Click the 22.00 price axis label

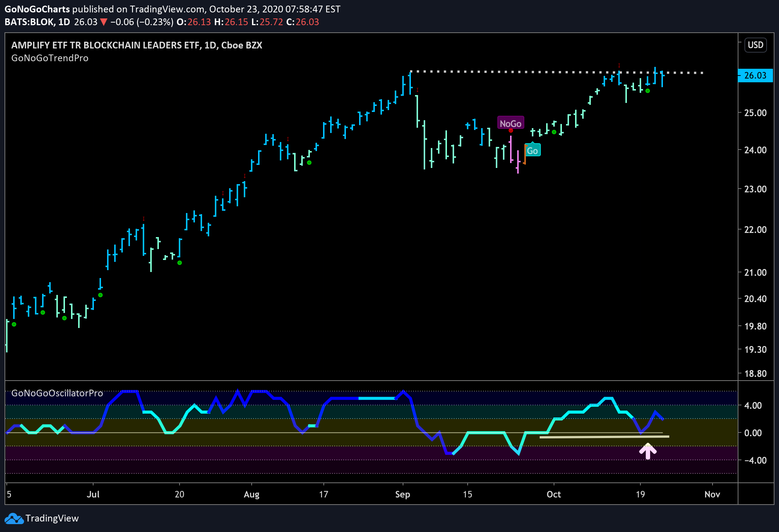[756, 230]
